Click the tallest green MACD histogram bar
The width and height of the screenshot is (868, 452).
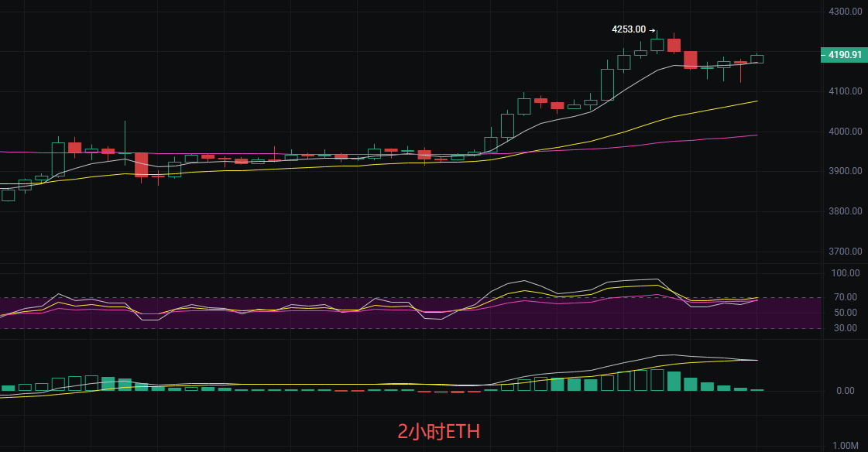657,380
